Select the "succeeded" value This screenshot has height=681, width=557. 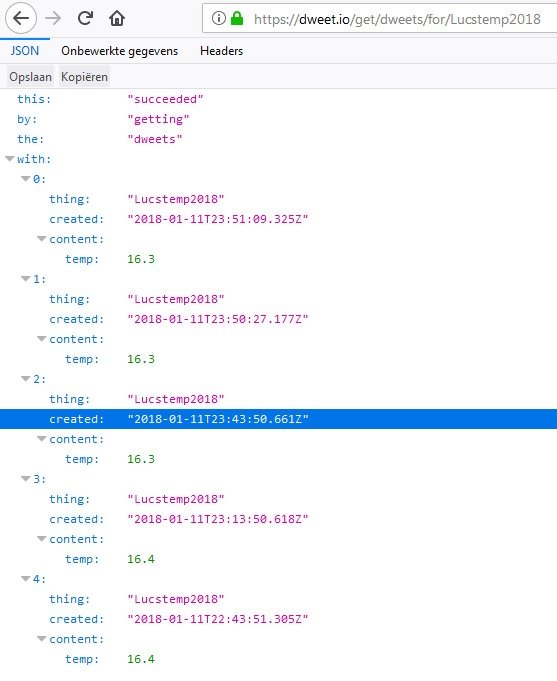click(x=165, y=99)
